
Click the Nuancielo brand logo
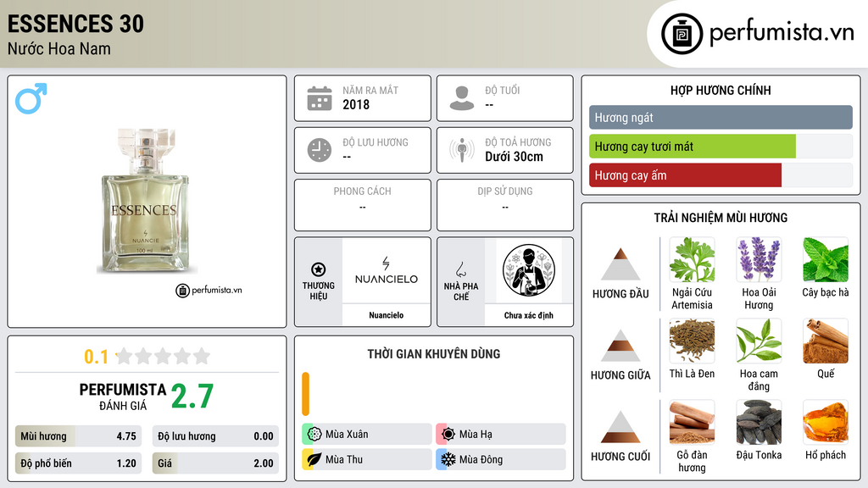(387, 270)
